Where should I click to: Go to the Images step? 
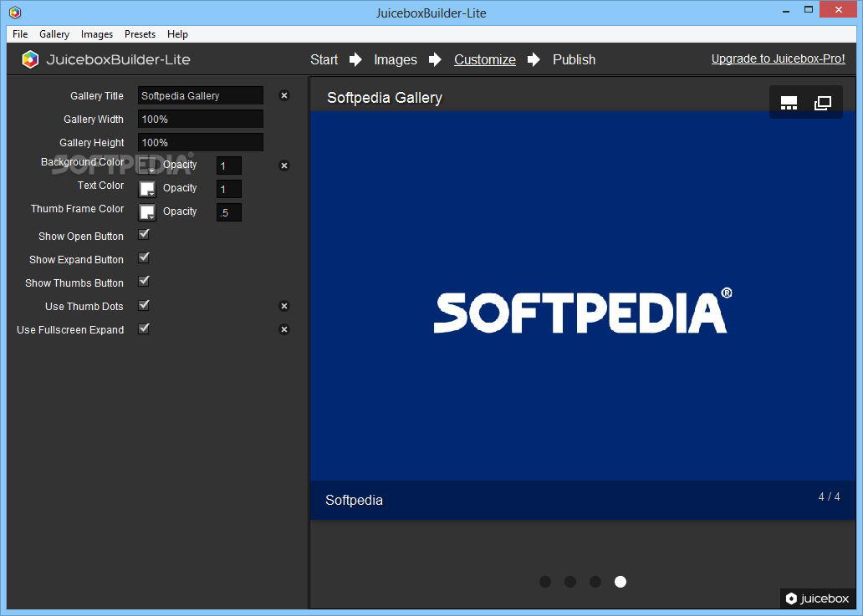coord(396,59)
